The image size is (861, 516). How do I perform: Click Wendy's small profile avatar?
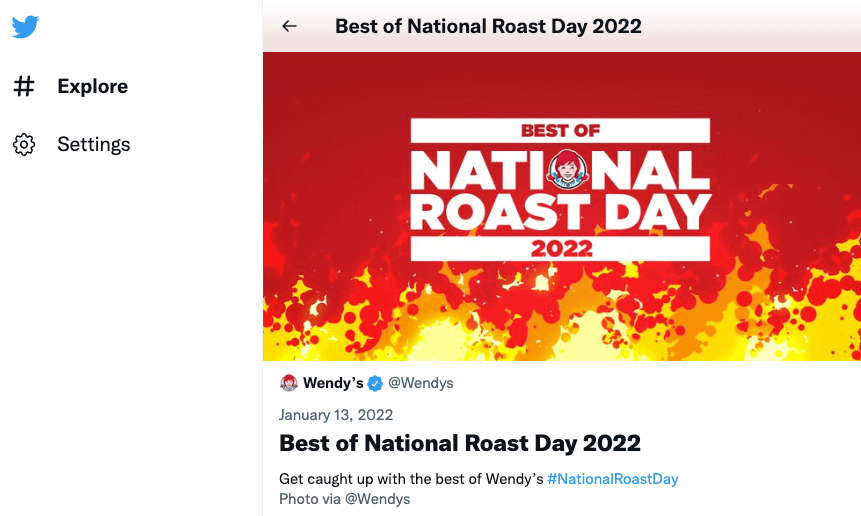pyautogui.click(x=289, y=383)
